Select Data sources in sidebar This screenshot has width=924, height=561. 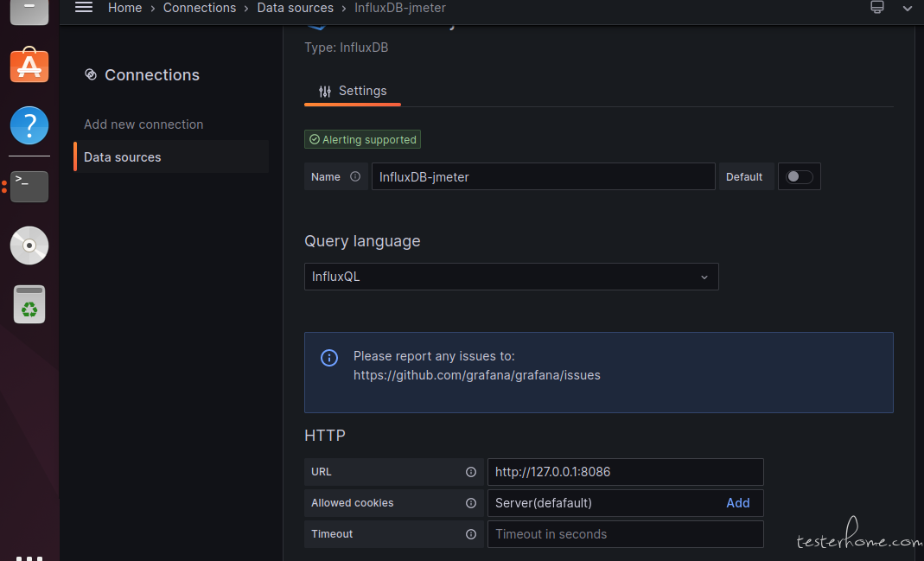[x=171, y=156]
